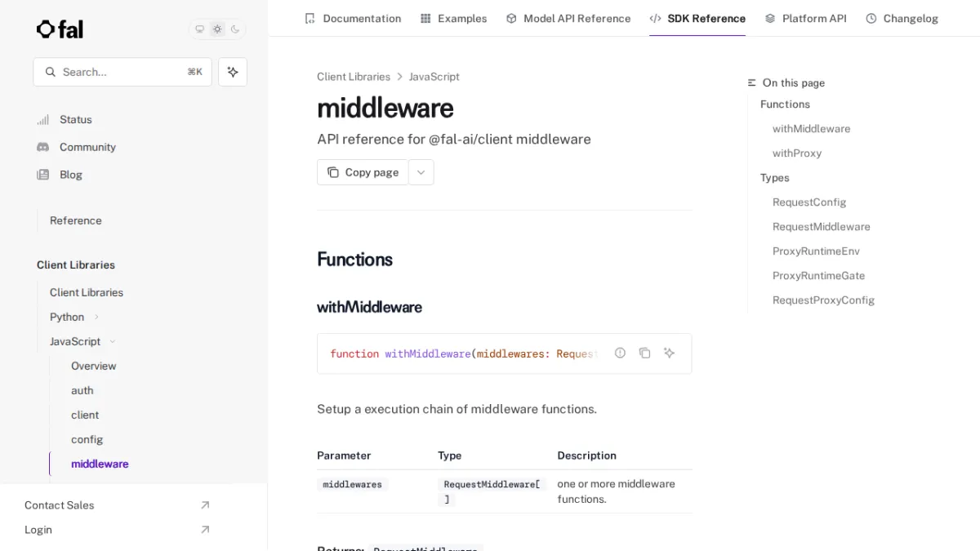Screen dimensions: 980x551
Task: Collapse the JavaScript section chevron
Action: click(x=113, y=341)
